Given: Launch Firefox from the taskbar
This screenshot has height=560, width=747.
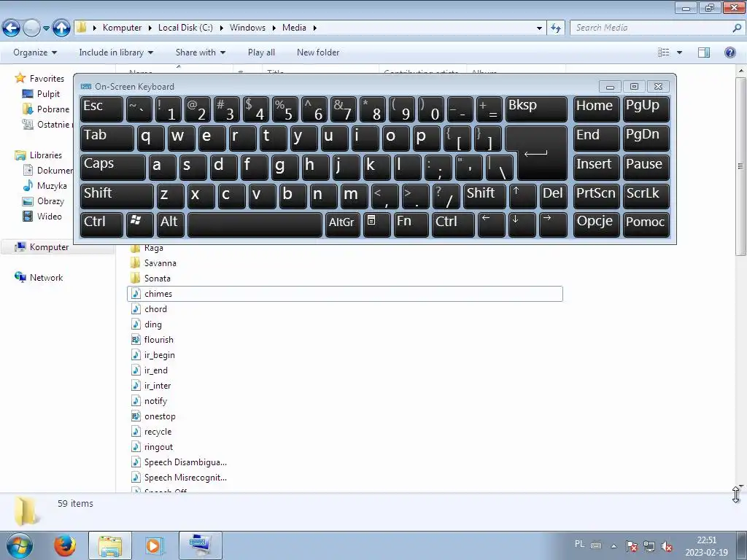Looking at the screenshot, I should click(64, 545).
